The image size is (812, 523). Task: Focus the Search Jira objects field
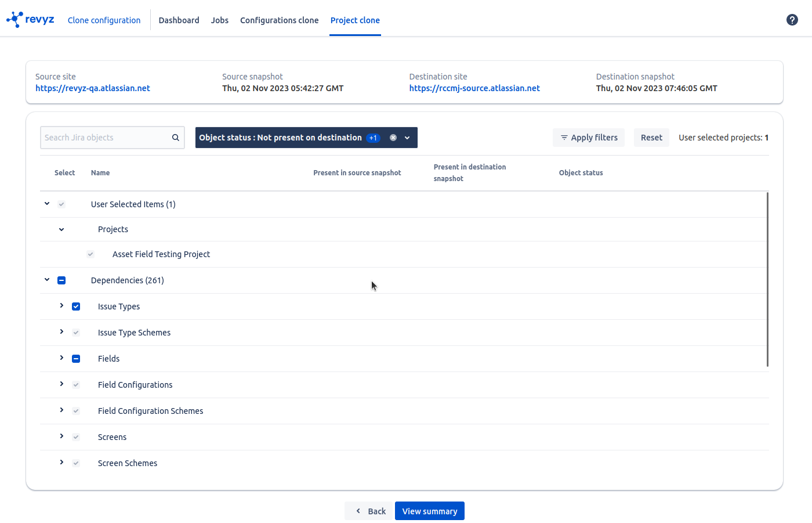pyautogui.click(x=104, y=138)
